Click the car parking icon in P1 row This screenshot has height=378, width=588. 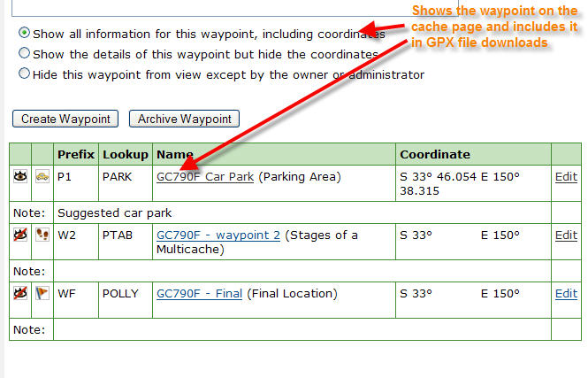point(42,177)
